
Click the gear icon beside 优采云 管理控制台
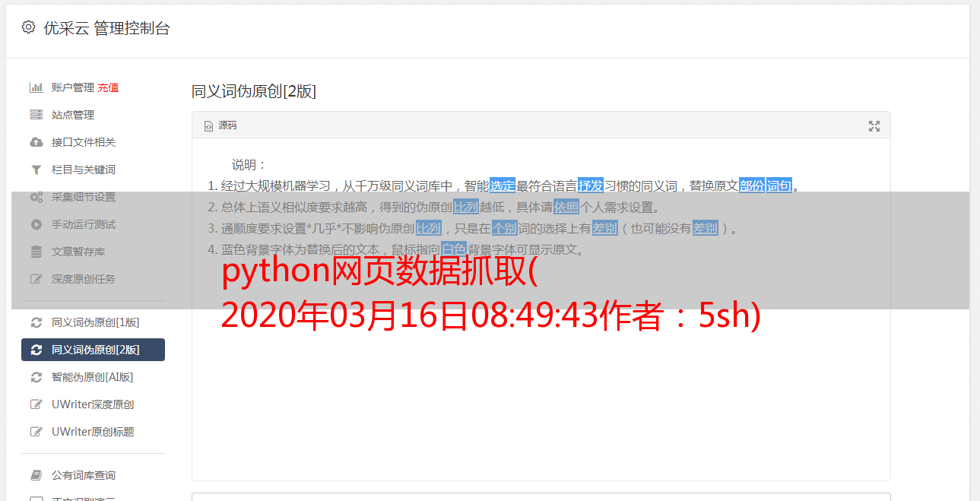click(28, 27)
